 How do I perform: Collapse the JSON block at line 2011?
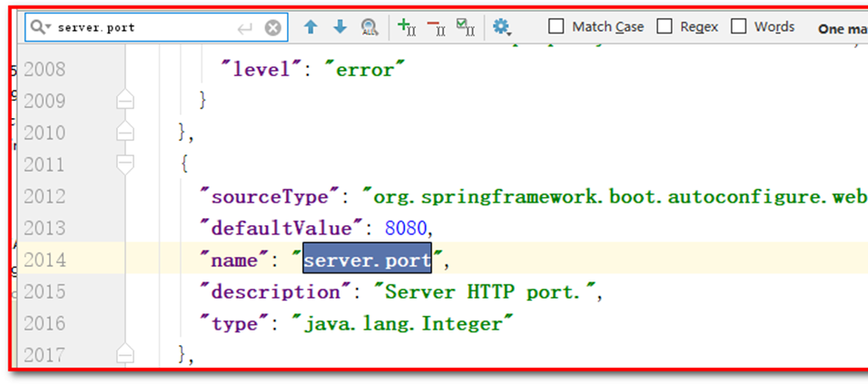click(125, 164)
